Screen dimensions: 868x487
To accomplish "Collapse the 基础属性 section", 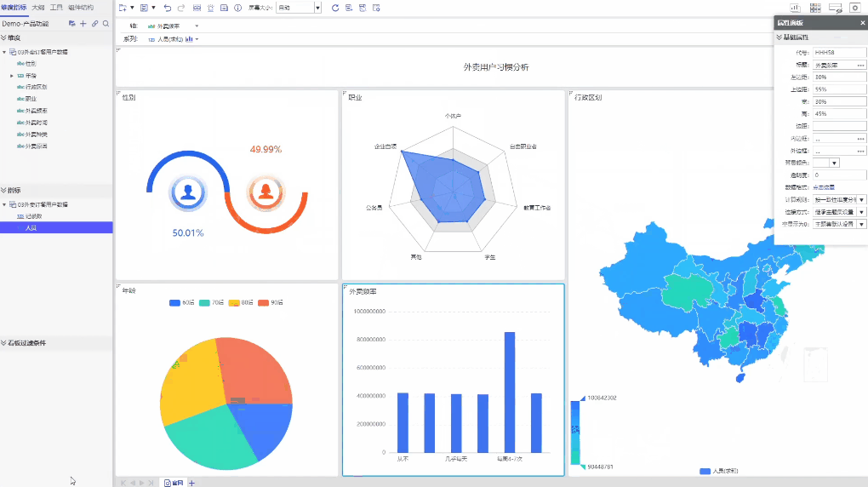I will click(x=779, y=37).
